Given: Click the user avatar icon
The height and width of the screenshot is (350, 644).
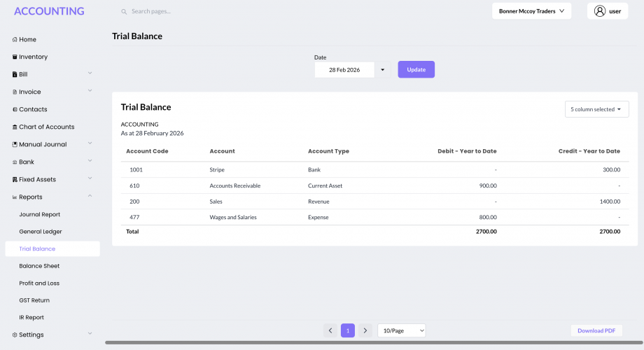Looking at the screenshot, I should [600, 11].
